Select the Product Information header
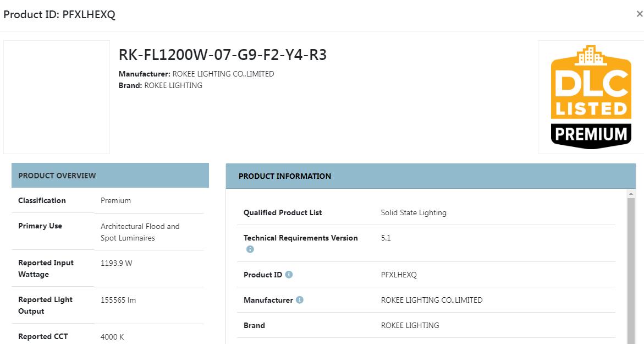The image size is (644, 344). point(431,176)
